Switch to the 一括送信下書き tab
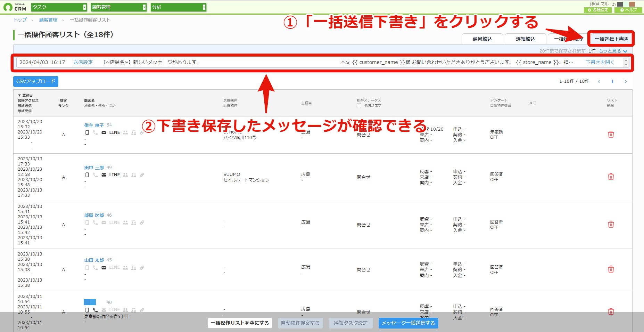 click(x=611, y=39)
